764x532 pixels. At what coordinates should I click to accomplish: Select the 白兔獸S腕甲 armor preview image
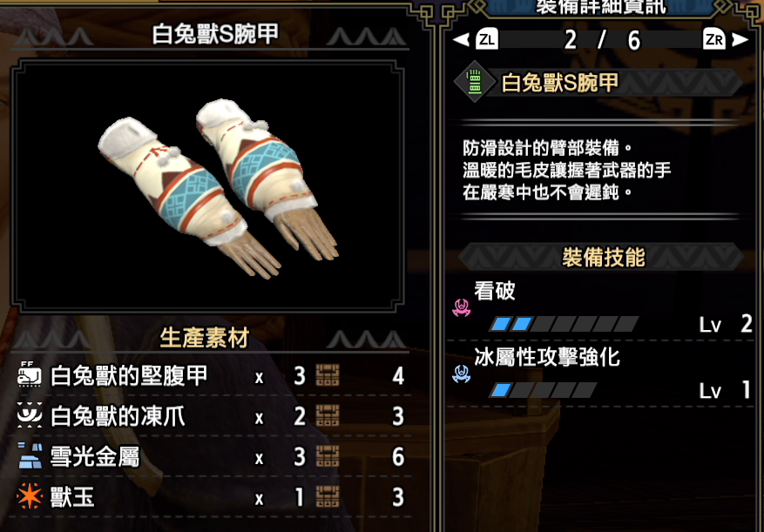(x=207, y=186)
